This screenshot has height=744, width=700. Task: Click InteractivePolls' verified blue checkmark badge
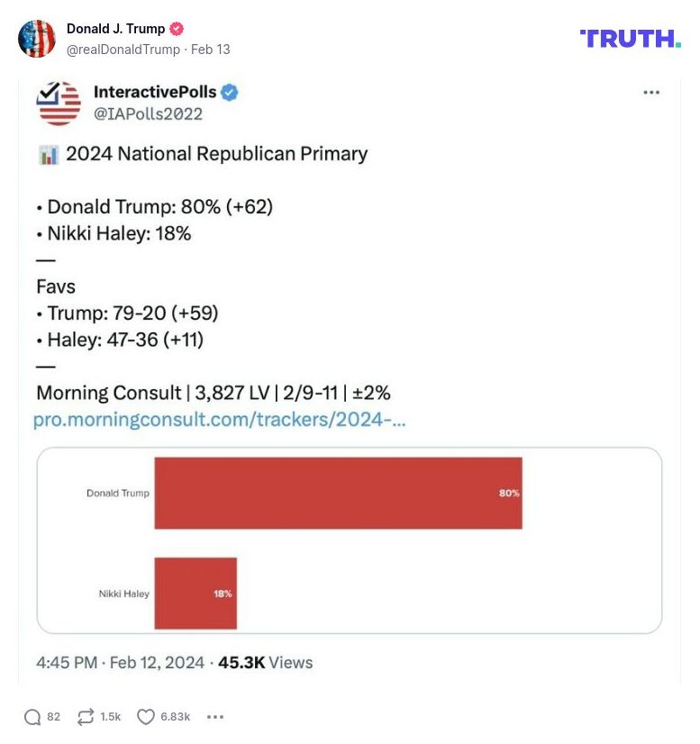[231, 92]
